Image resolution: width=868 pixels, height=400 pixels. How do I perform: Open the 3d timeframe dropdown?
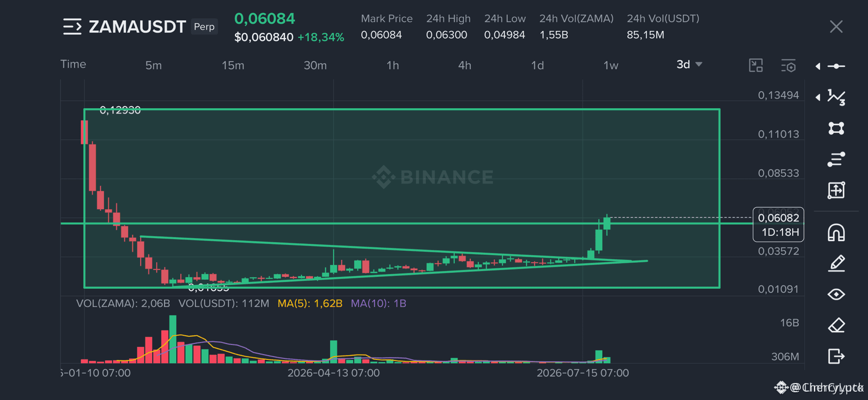(x=689, y=64)
